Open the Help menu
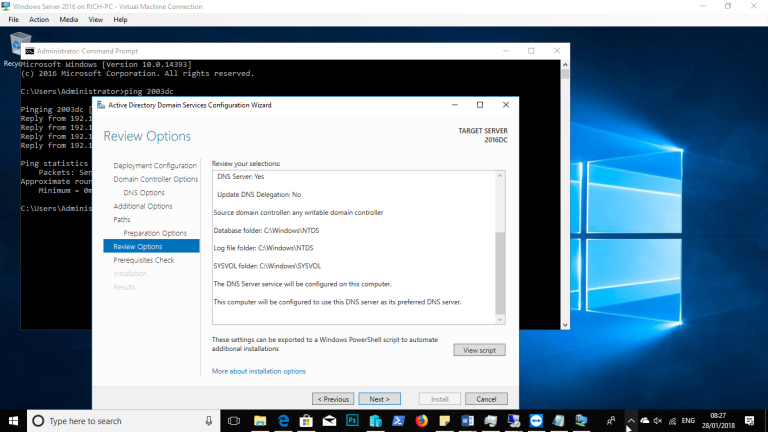768x432 pixels. 120,20
